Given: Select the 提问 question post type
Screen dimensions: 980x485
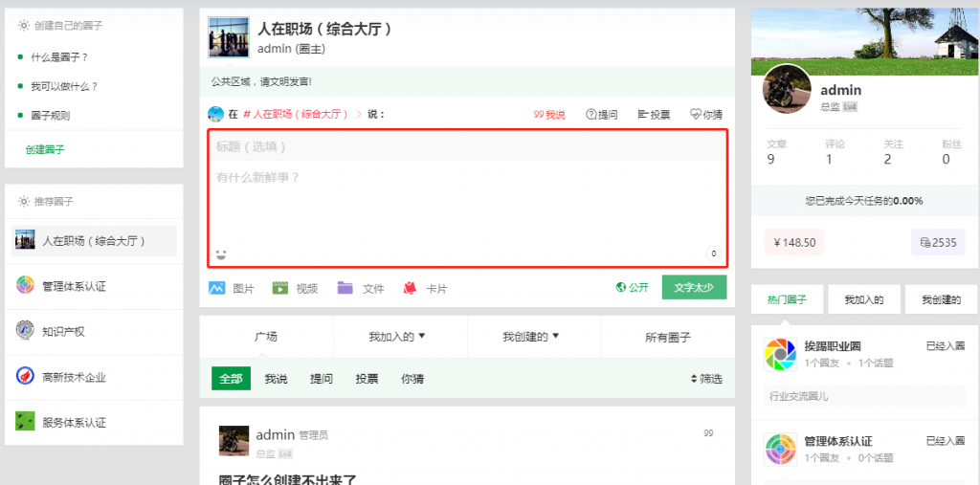Looking at the screenshot, I should [601, 115].
